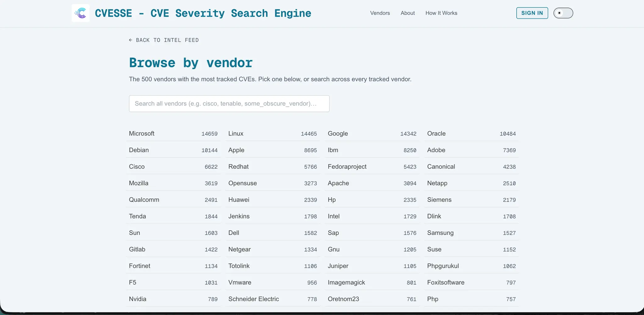
Task: Open the Oretnom23 vendor entry
Action: (372, 299)
